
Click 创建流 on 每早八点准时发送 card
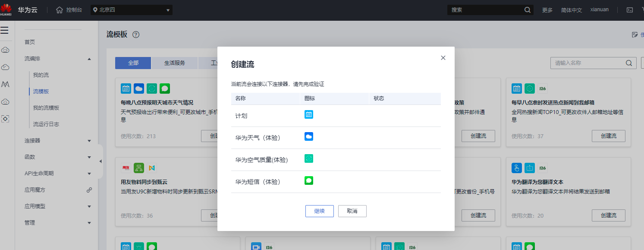(609, 136)
